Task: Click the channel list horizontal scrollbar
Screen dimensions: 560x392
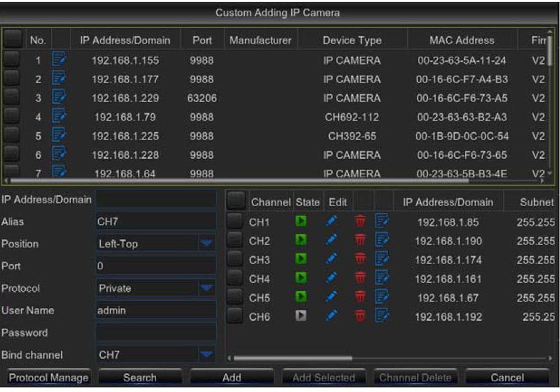Action: [293, 358]
